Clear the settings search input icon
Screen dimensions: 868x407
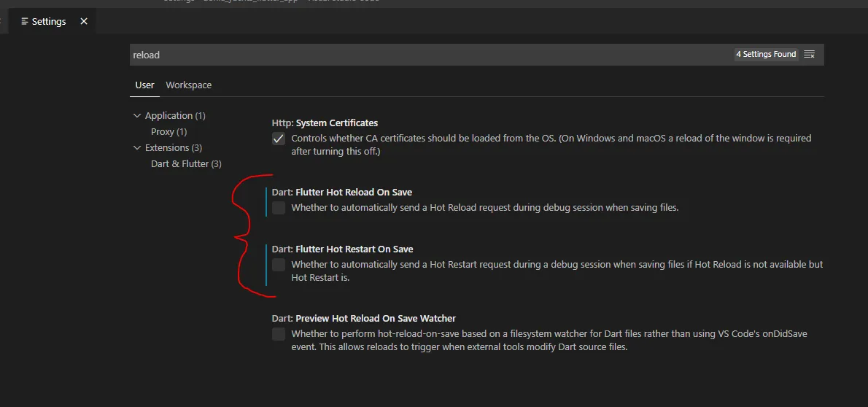809,54
